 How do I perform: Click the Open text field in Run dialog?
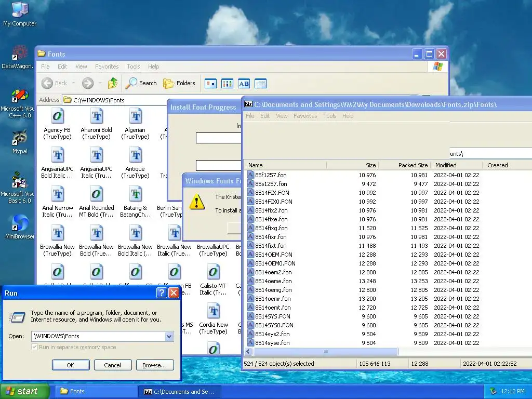click(x=98, y=336)
